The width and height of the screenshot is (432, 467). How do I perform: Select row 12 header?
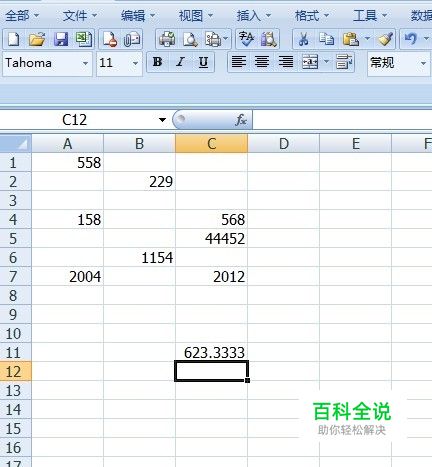pyautogui.click(x=16, y=371)
